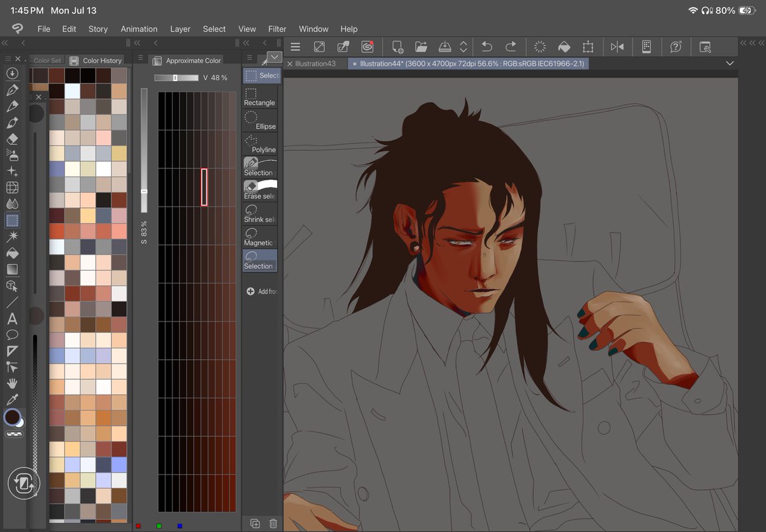Check the battery 80% status indicator

734,10
